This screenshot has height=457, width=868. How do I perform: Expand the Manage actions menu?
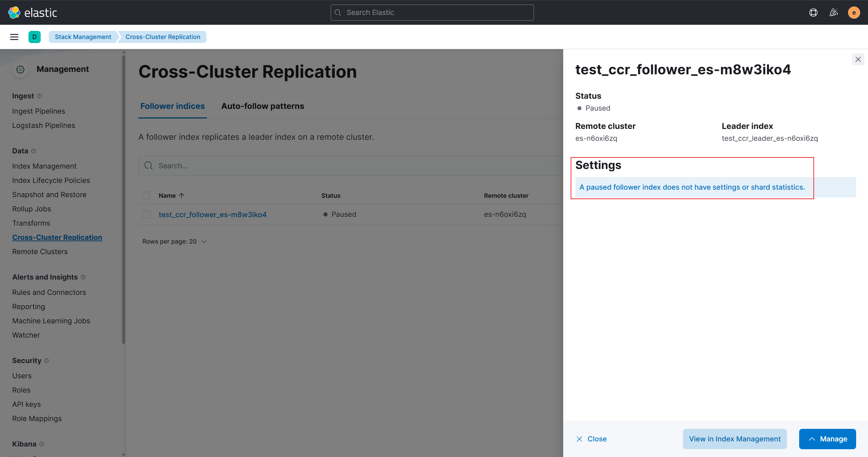827,439
